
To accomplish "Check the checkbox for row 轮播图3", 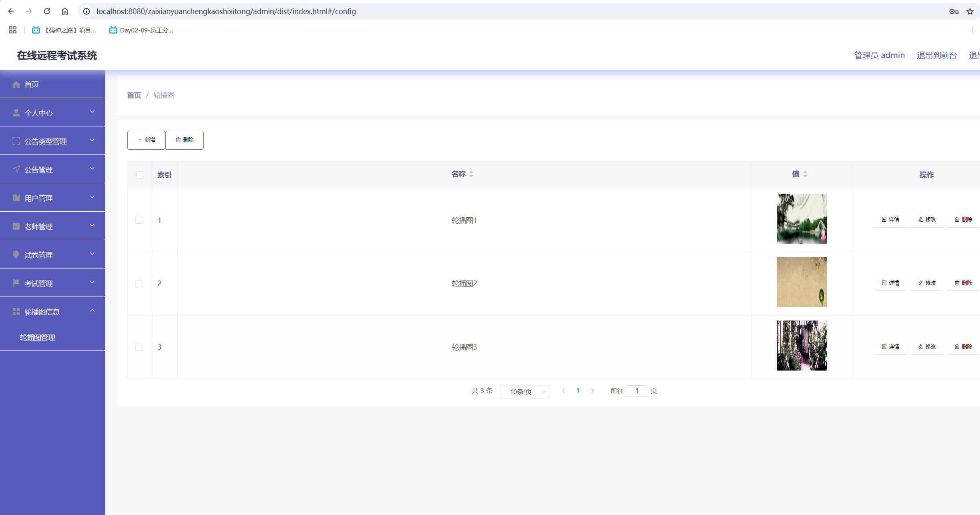I will coord(139,347).
